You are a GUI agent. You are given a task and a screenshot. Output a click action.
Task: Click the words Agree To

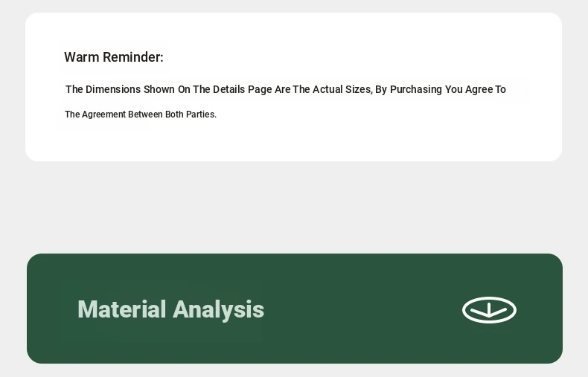[x=485, y=89]
